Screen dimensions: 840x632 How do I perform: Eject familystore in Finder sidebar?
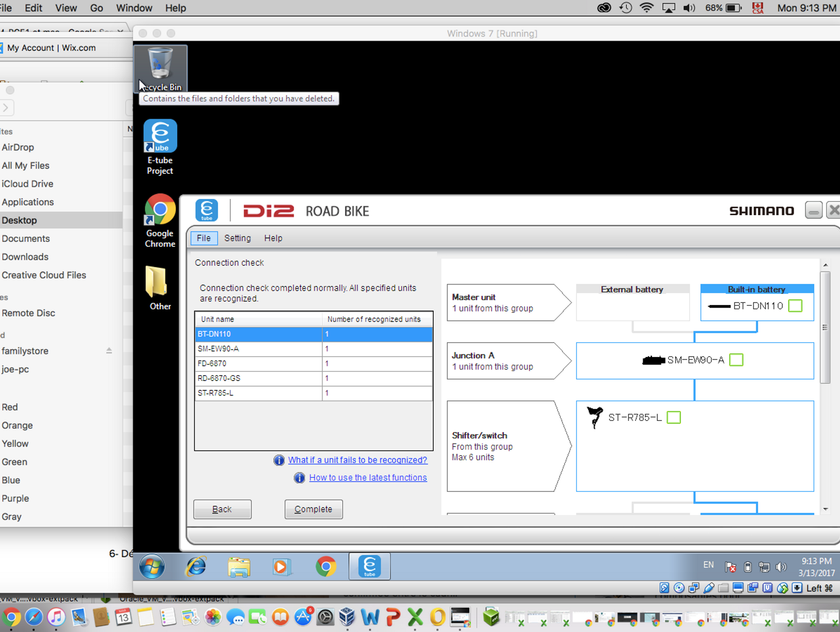[x=109, y=351]
